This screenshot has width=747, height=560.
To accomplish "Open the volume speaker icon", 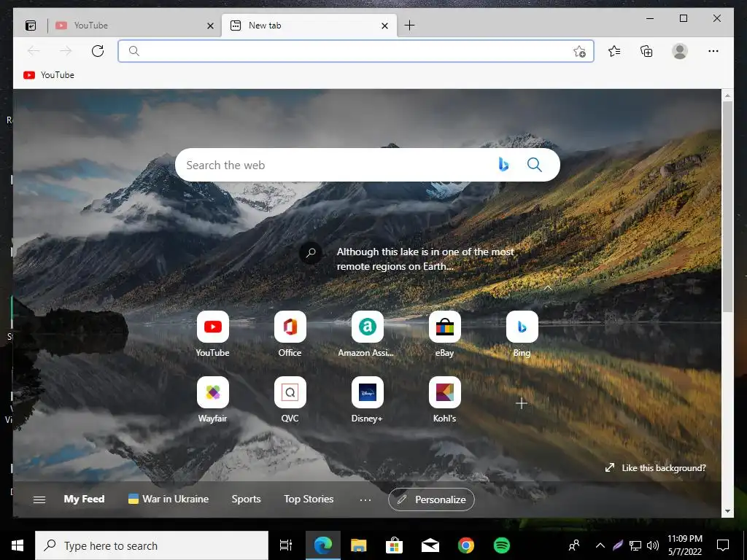I will coord(653,545).
